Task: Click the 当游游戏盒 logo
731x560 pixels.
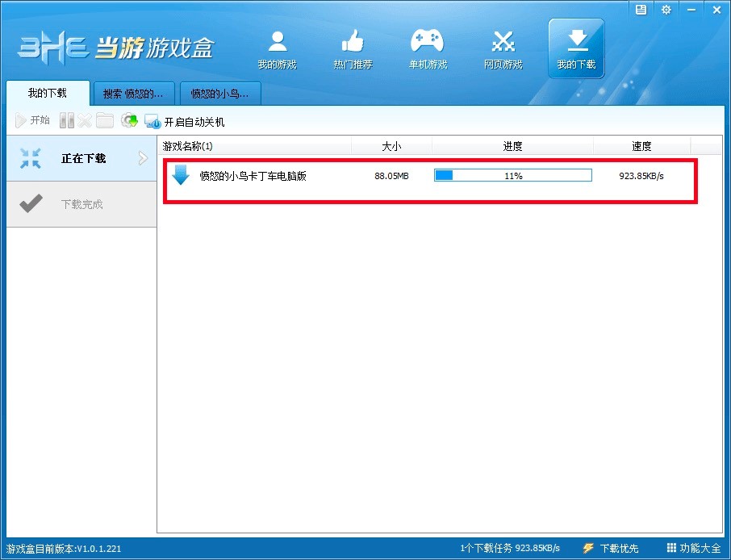Action: click(x=115, y=48)
